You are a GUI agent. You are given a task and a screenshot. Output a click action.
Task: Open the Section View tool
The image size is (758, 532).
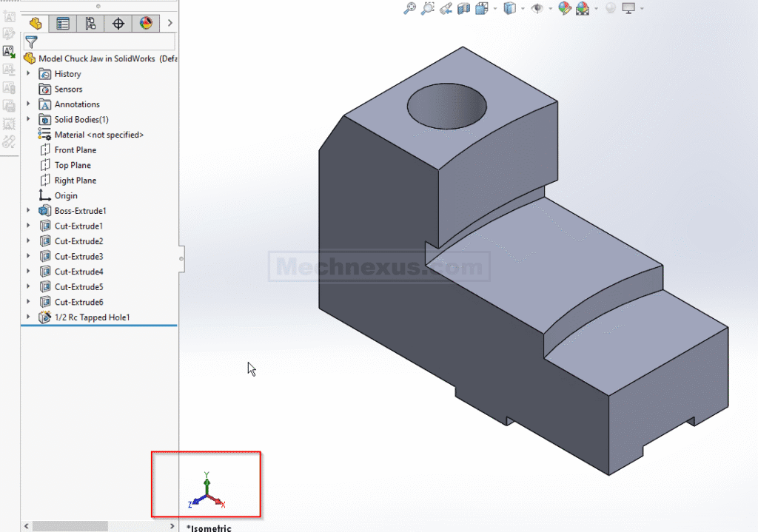[462, 7]
